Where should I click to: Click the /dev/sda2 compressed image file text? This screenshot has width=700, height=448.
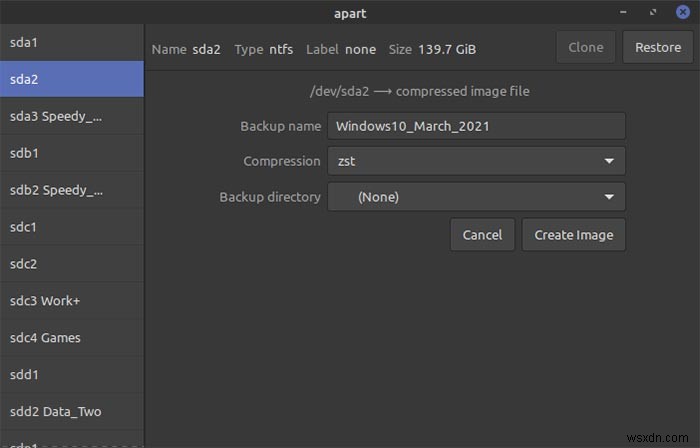tap(420, 91)
